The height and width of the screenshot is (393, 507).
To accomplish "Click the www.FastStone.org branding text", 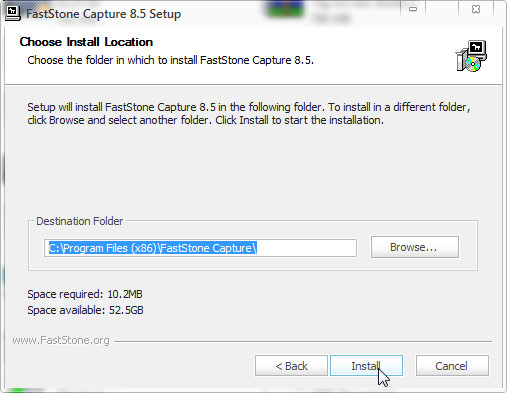I will (61, 340).
